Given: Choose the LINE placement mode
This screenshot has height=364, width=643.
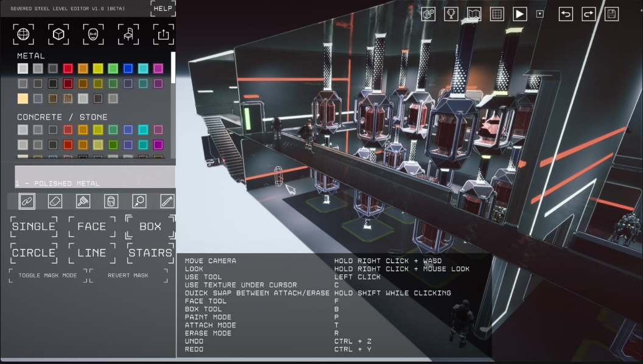Looking at the screenshot, I should [x=92, y=253].
